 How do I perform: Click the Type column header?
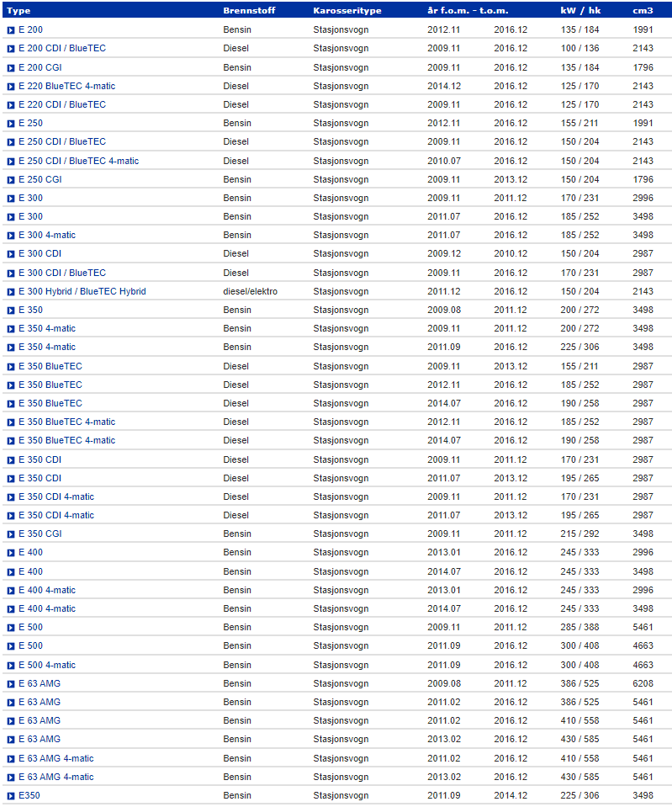pos(19,10)
